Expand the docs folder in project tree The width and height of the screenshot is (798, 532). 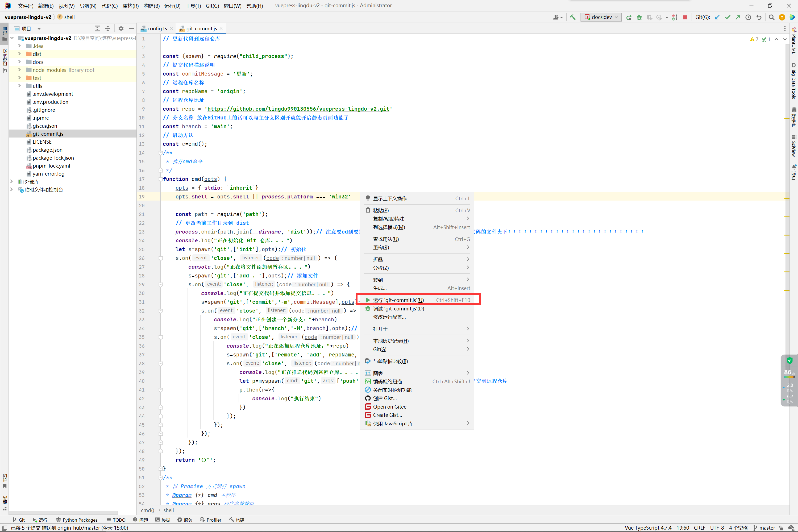(x=19, y=62)
